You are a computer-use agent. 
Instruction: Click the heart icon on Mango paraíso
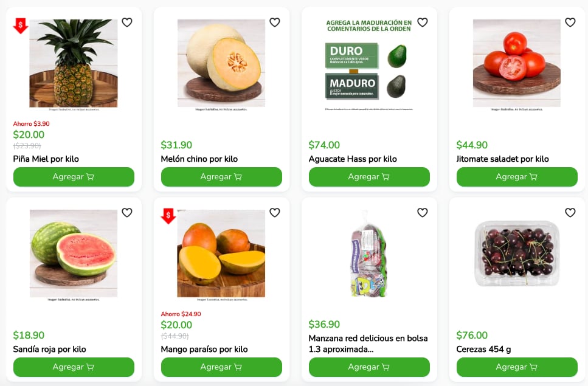[x=274, y=213]
